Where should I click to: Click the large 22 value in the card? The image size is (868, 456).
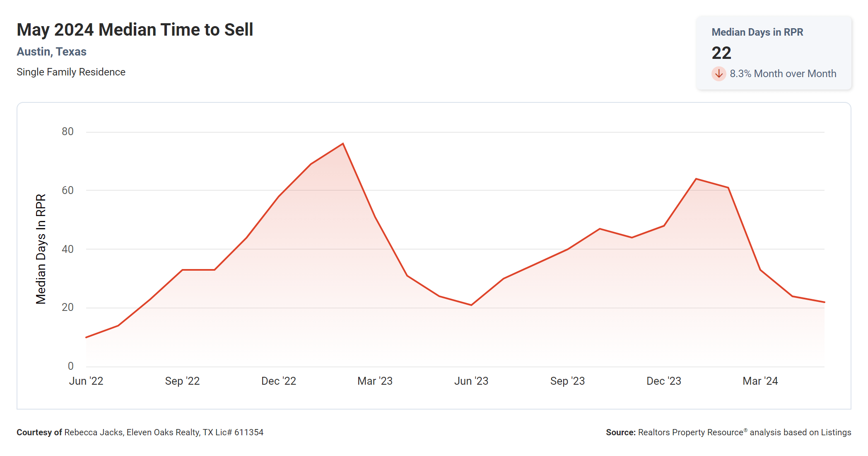[x=721, y=53]
